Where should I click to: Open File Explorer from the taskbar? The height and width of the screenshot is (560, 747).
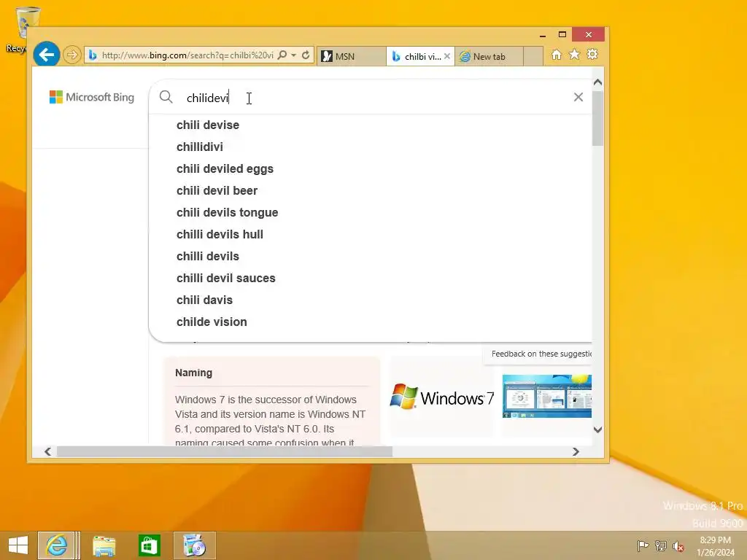104,545
